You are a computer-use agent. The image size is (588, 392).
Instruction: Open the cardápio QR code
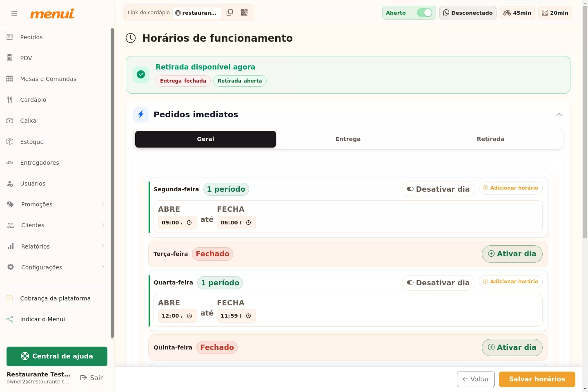(x=245, y=13)
